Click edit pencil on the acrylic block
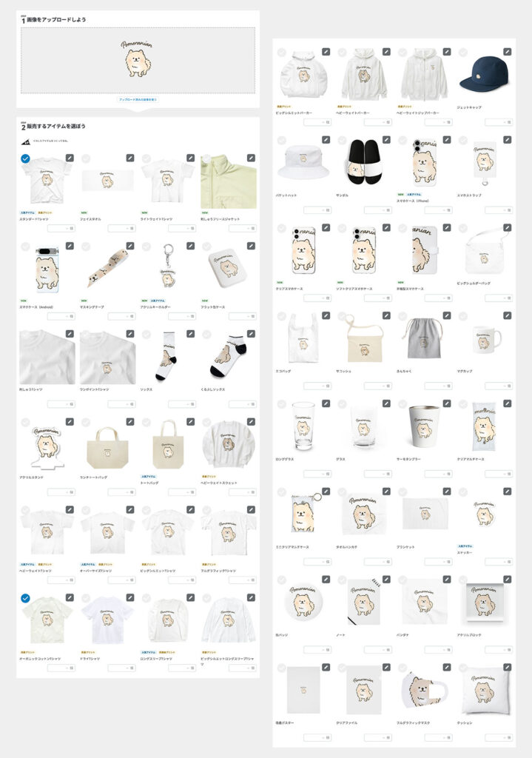532x758 pixels. [x=507, y=579]
